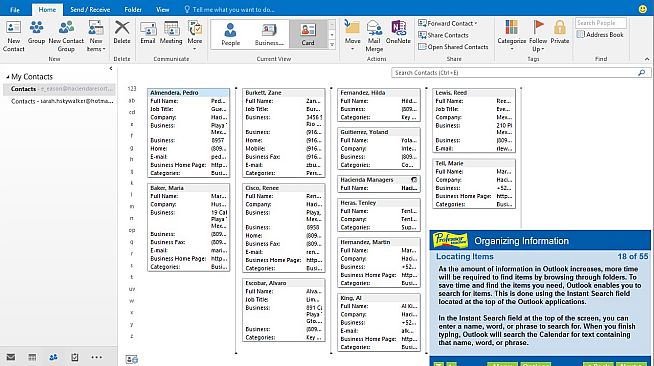Switch to Business Card view

[269, 34]
